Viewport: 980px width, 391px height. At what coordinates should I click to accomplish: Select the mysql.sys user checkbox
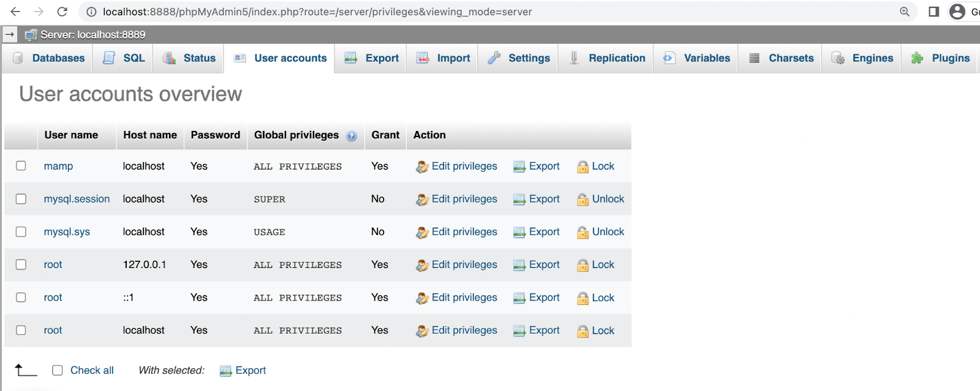21,232
